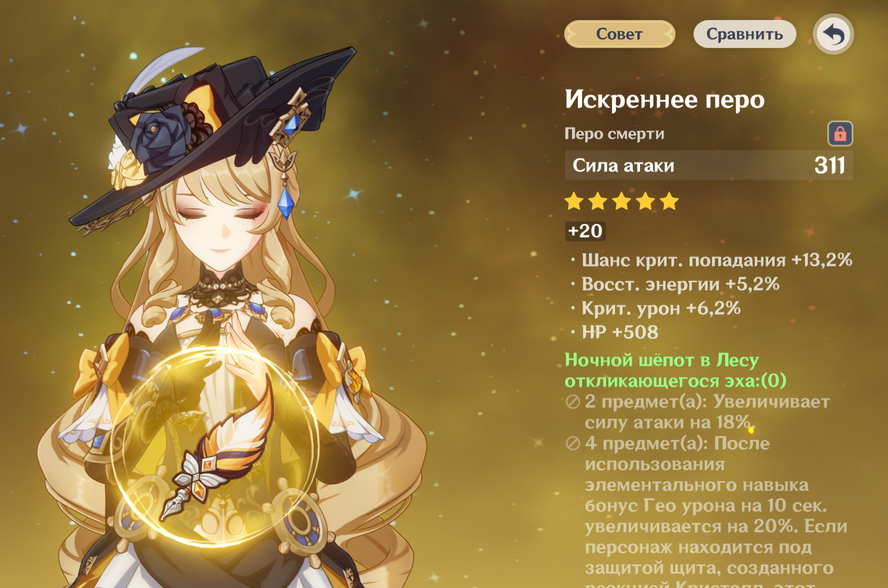Viewport: 888px width, 588px height.
Task: Click the 2-piece bonus disabled icon
Action: point(573,402)
